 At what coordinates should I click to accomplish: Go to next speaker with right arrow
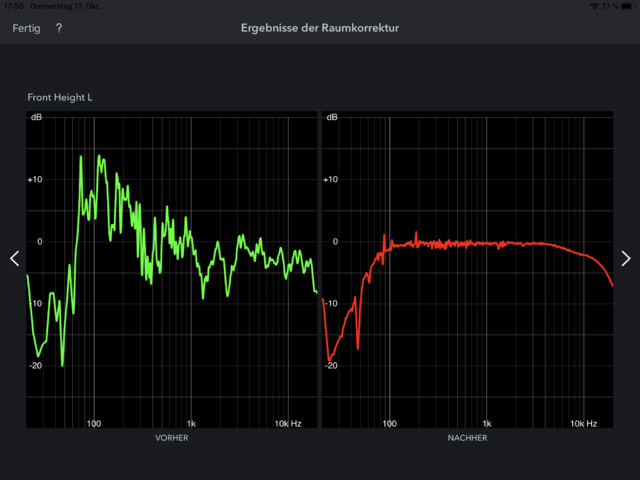[x=626, y=258]
